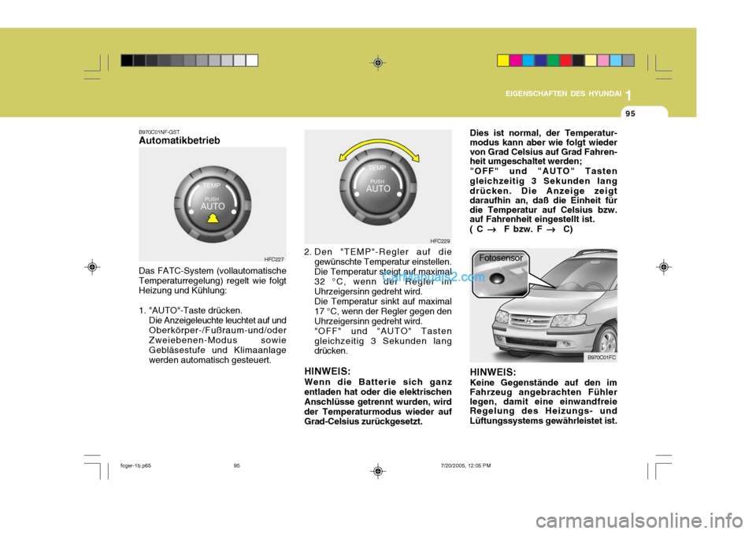Click the footer page number 95
Viewport: 756px width, 534px height.
(237, 466)
